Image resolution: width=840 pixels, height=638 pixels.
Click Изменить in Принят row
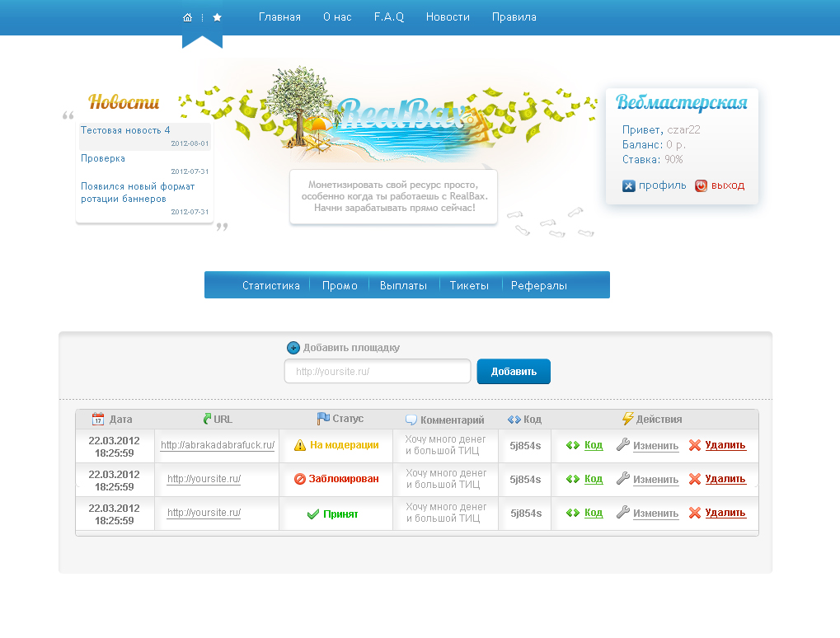[655, 514]
